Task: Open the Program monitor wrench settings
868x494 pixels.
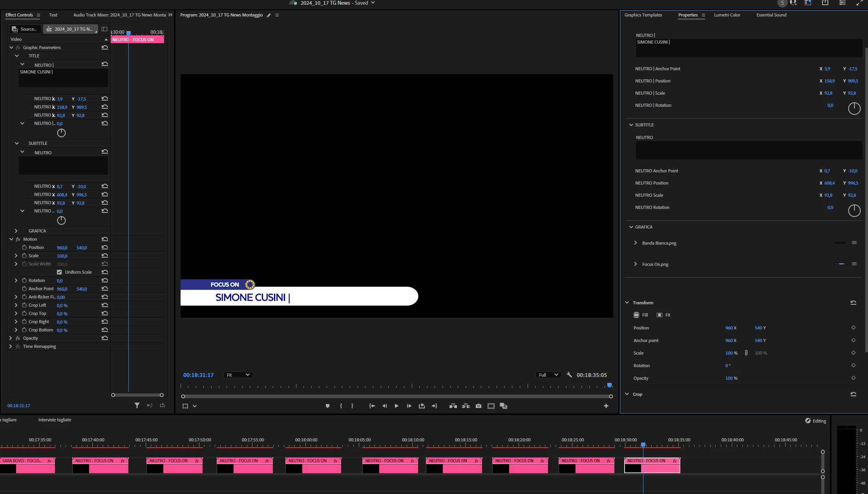Action: [569, 375]
